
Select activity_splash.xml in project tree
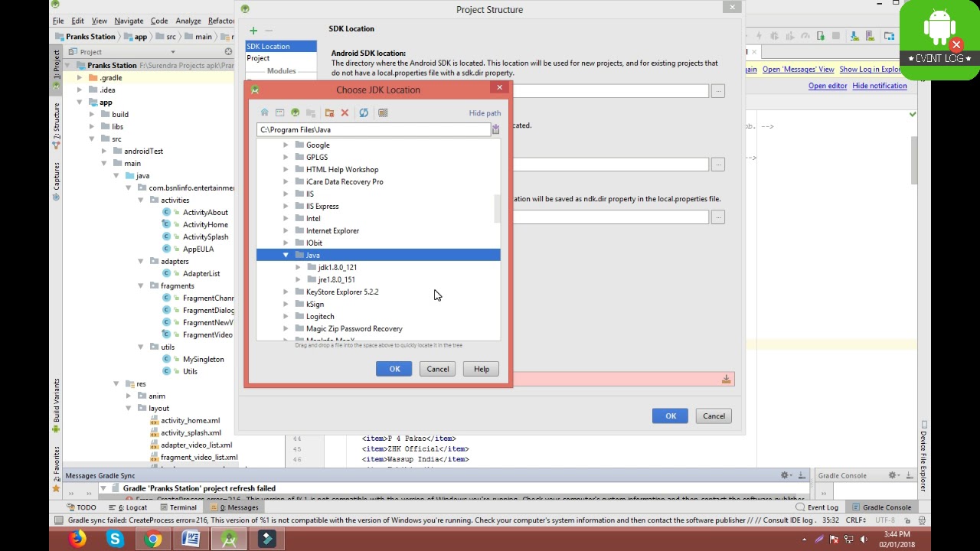pos(191,432)
